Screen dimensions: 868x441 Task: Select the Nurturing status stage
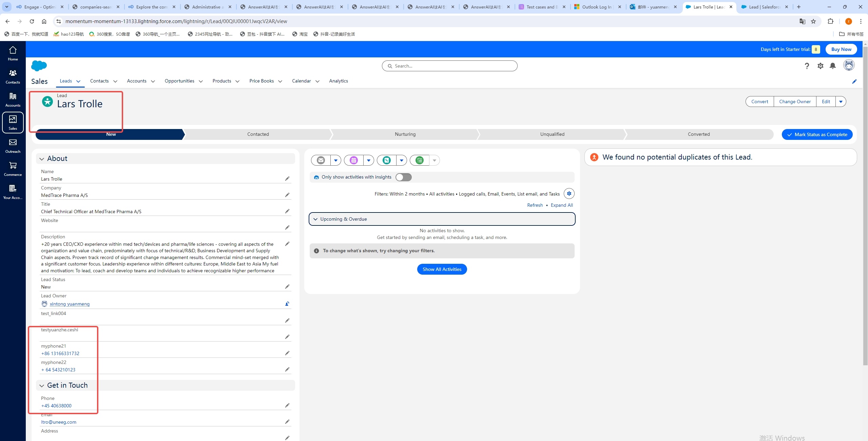[x=405, y=134]
